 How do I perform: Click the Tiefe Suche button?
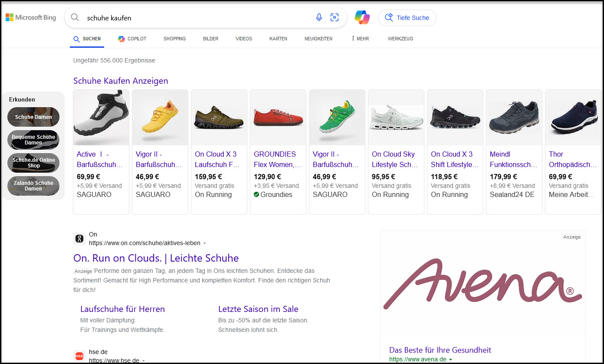[x=407, y=18]
